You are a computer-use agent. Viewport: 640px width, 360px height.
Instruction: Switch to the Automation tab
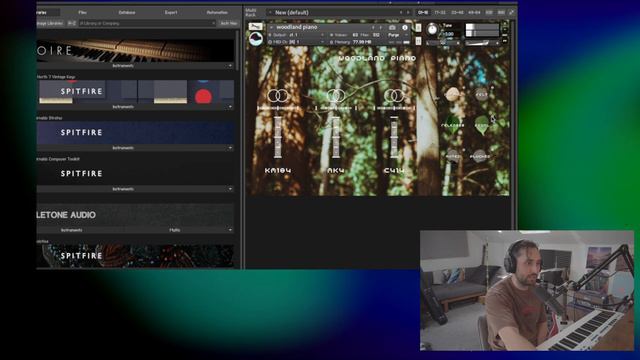[x=217, y=12]
